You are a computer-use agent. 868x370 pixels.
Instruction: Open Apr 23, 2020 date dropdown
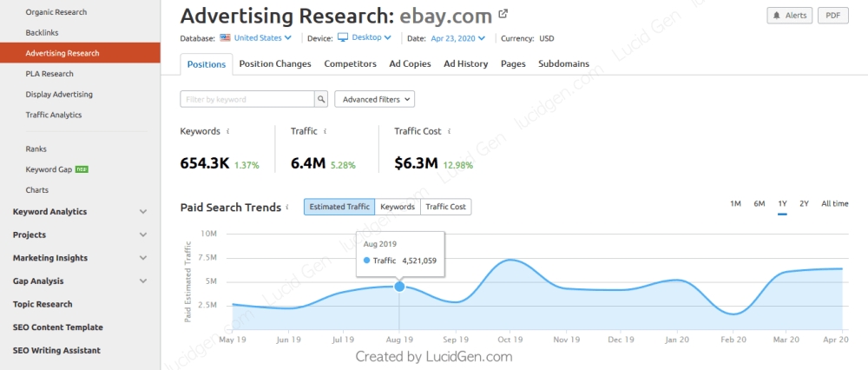point(457,38)
